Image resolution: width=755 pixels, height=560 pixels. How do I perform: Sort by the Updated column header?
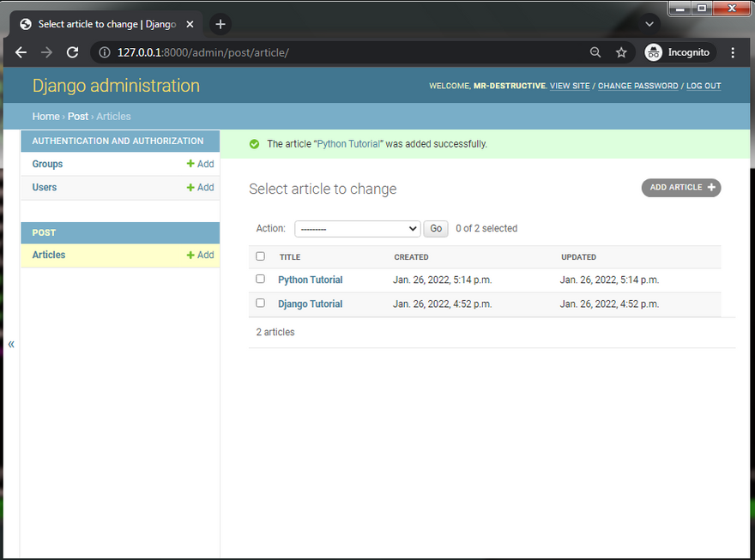[x=579, y=257]
